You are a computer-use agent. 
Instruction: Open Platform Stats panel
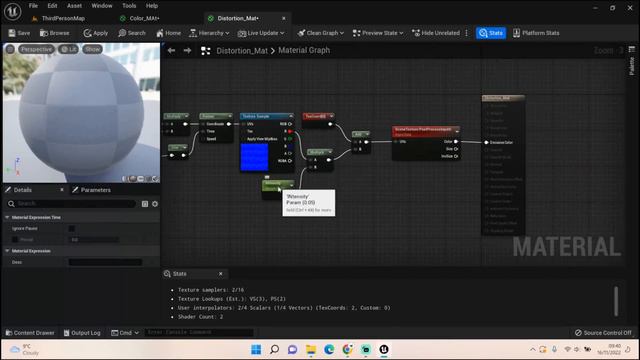point(536,33)
